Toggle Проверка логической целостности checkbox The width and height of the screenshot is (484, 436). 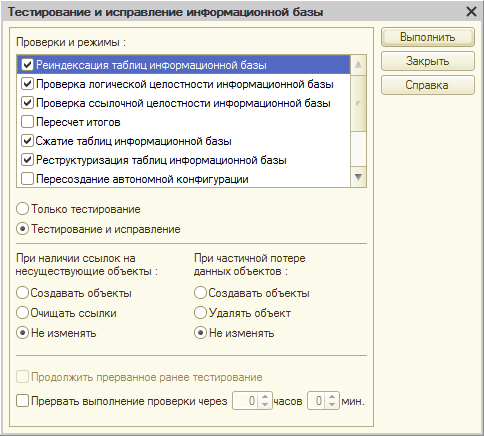27,84
